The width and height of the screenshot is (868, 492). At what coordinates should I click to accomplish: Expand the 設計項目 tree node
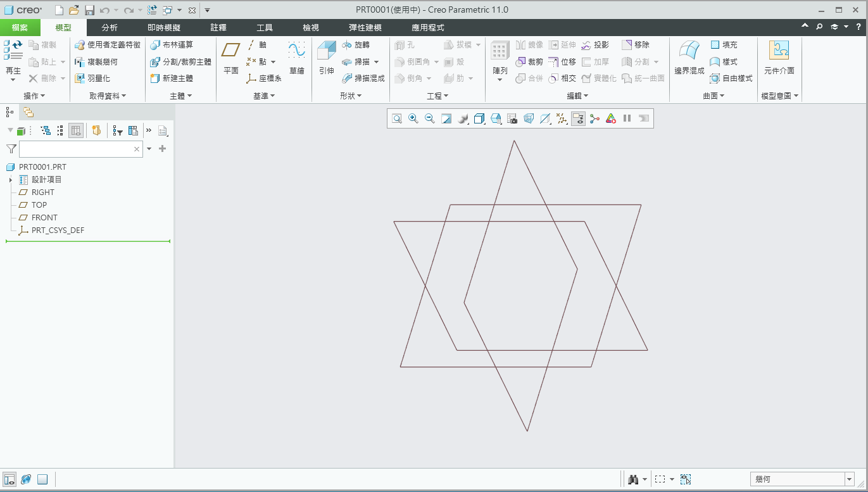point(11,180)
